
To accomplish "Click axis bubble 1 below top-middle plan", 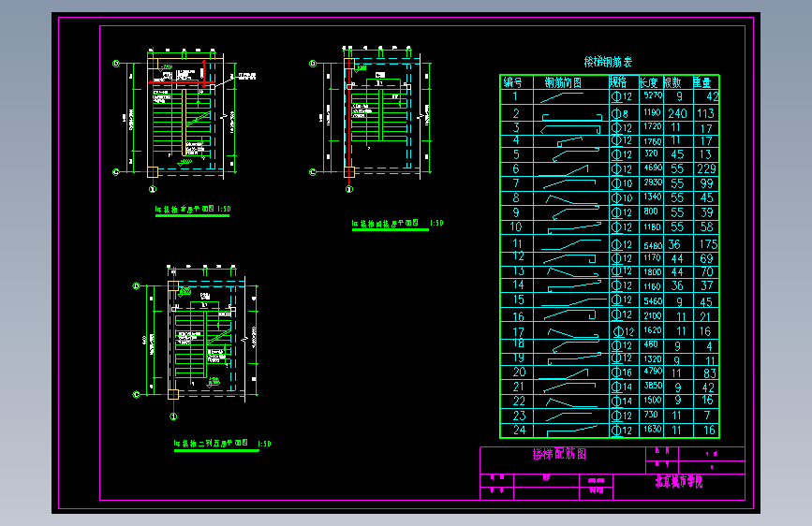I will click(349, 189).
